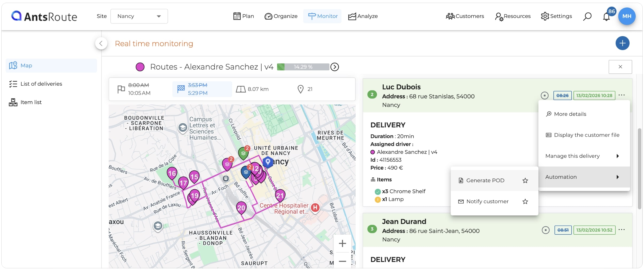The width and height of the screenshot is (644, 270).
Task: Click the circled arrow next to progress
Action: point(335,67)
